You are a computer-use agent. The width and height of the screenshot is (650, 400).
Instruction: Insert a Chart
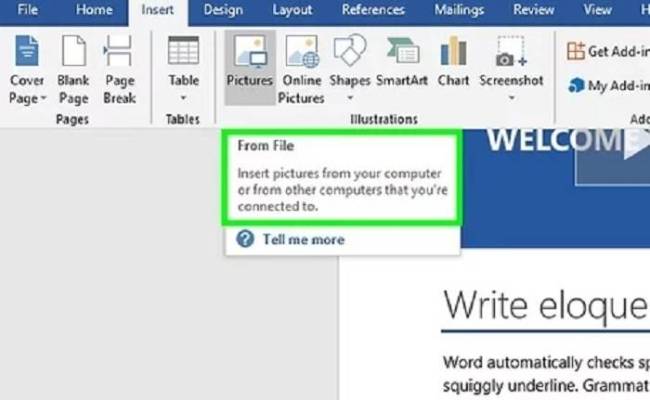[454, 62]
